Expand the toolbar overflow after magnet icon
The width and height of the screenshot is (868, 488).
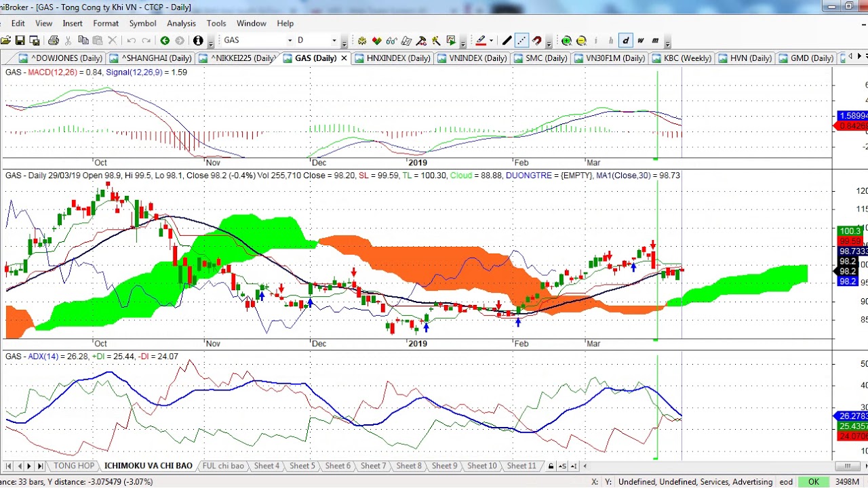[x=549, y=43]
